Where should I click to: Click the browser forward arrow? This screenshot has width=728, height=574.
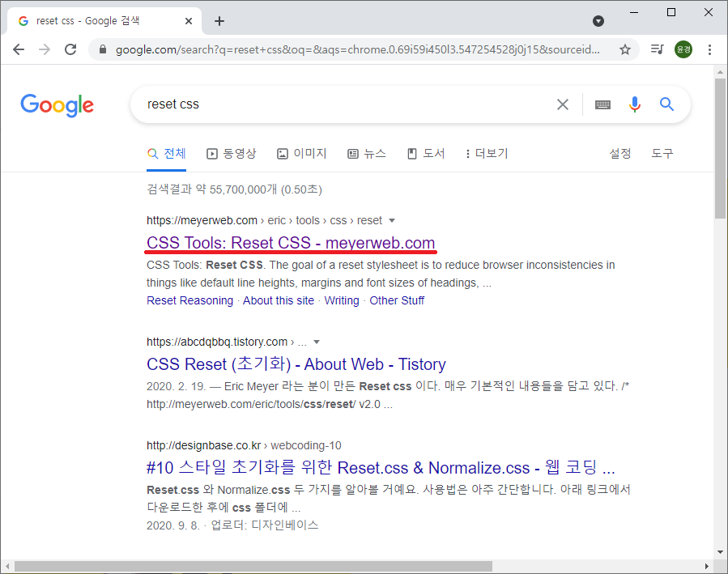tap(45, 49)
